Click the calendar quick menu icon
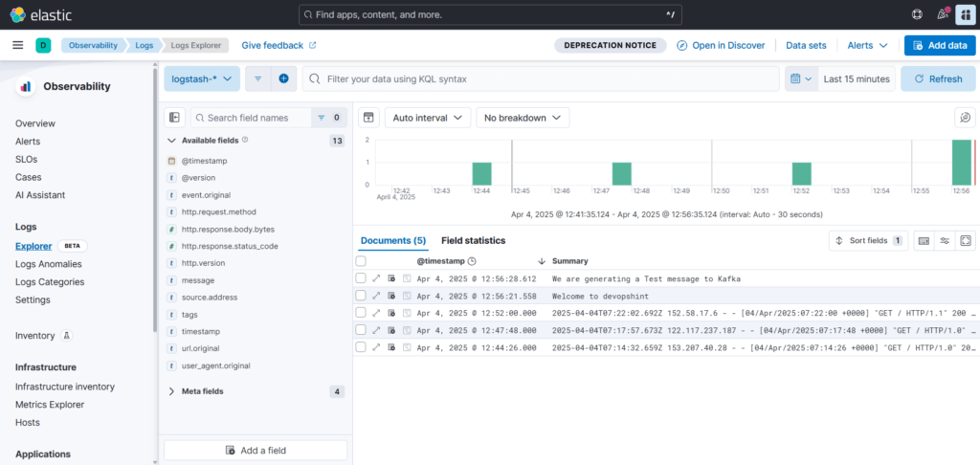Image resolution: width=980 pixels, height=465 pixels. click(801, 78)
